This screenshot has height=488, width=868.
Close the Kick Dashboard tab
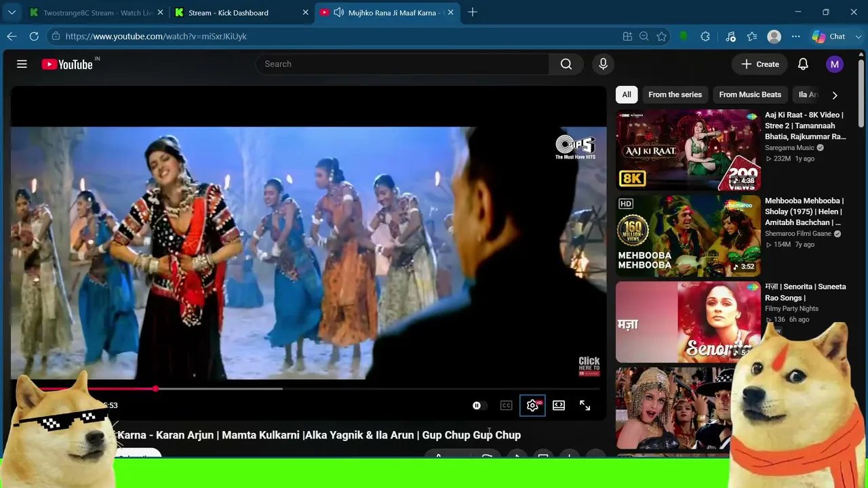[x=306, y=12]
